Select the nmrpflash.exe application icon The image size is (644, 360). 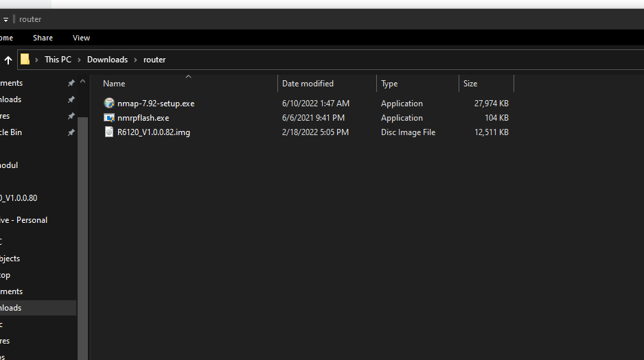click(x=108, y=118)
